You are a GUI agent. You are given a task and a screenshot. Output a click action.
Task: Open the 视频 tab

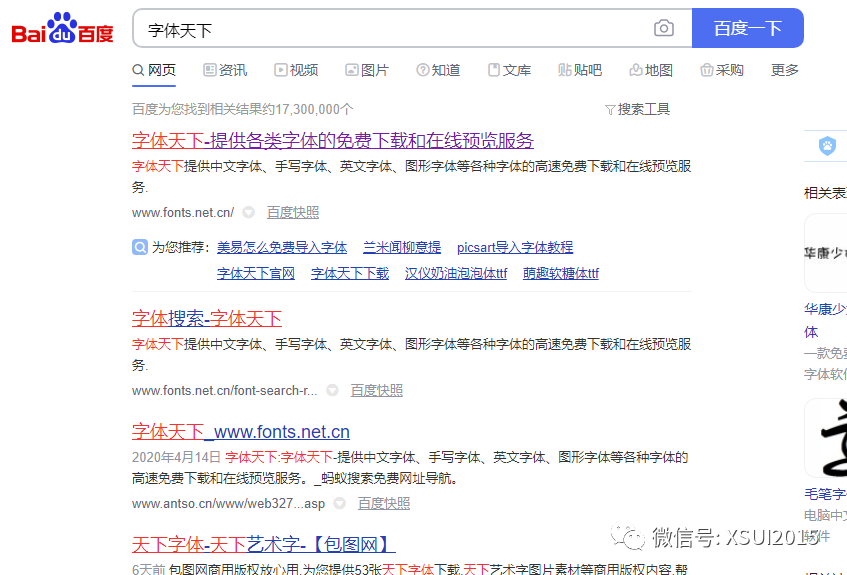point(296,70)
